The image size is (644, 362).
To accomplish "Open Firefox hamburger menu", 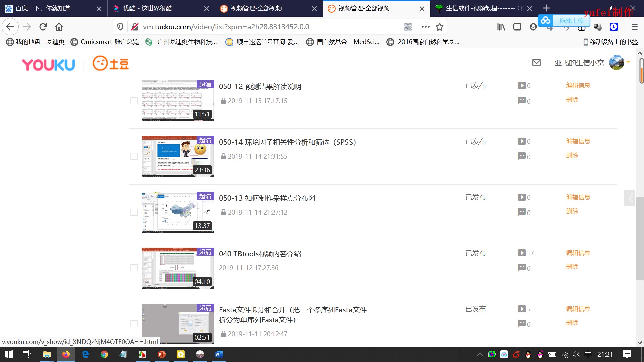I will (634, 27).
